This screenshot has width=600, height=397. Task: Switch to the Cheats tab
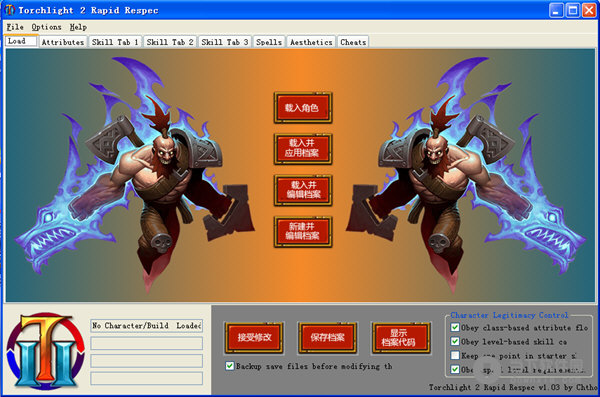(x=353, y=42)
